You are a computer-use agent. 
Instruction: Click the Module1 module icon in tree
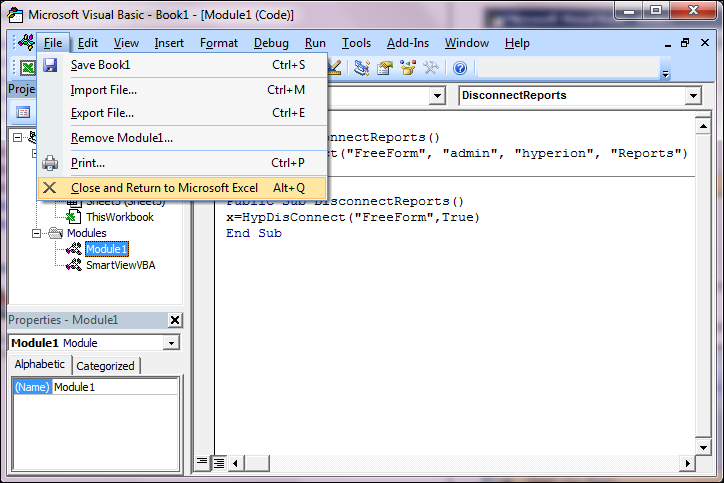[74, 249]
